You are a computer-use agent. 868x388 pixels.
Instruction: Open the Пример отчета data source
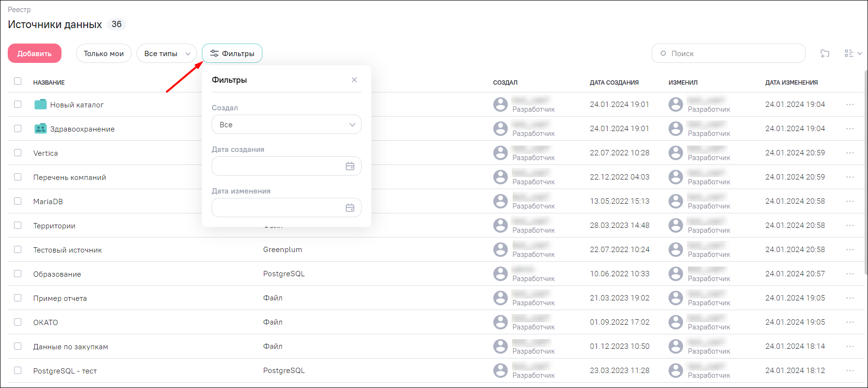(x=60, y=298)
